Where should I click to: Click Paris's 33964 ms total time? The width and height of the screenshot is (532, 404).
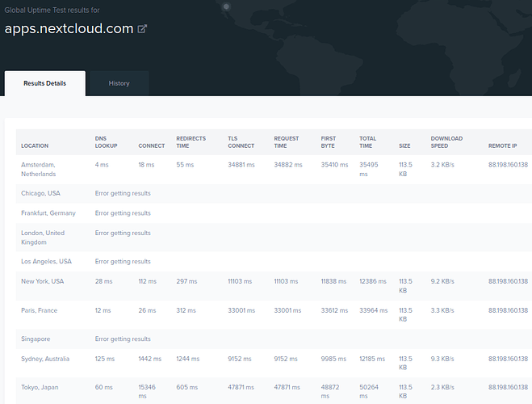click(x=374, y=310)
